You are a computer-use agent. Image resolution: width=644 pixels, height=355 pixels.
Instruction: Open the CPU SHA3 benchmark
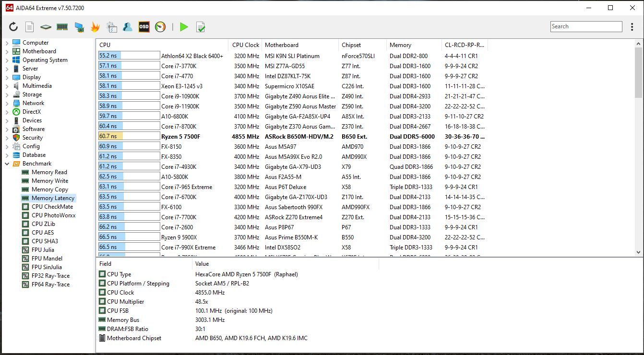(x=45, y=241)
